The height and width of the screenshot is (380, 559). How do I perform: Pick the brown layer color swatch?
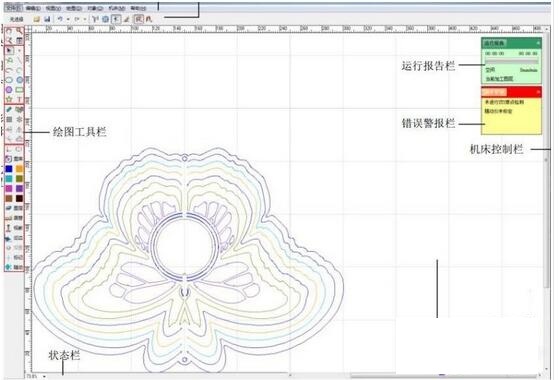click(x=9, y=198)
